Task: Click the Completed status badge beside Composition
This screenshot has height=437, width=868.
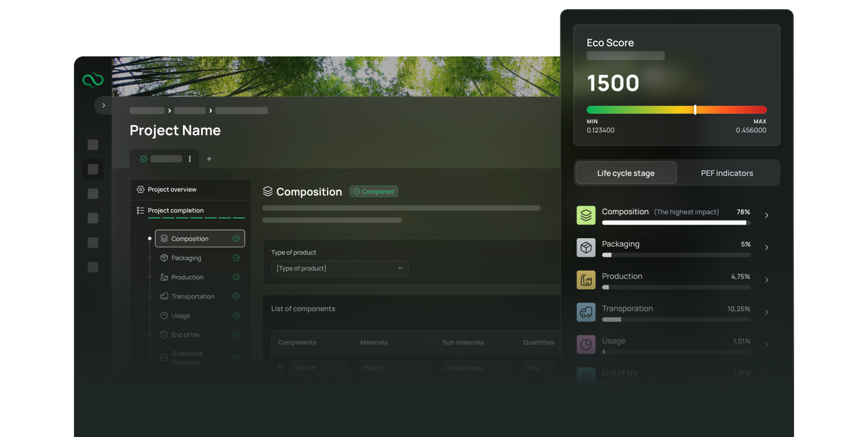Action: 374,192
